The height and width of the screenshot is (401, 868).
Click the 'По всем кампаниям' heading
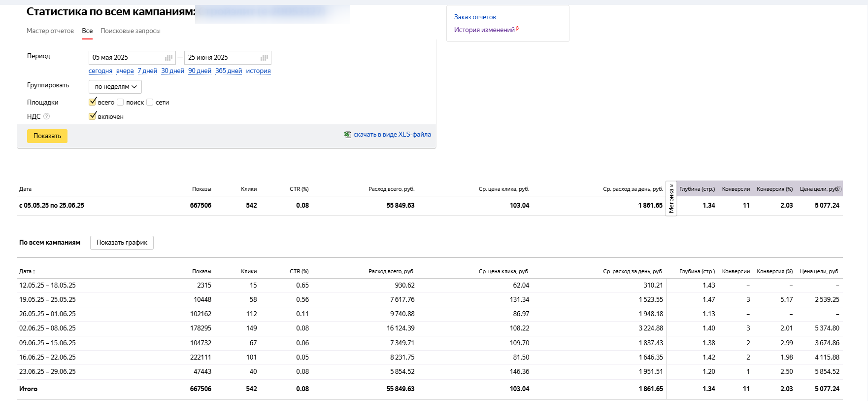pyautogui.click(x=50, y=243)
